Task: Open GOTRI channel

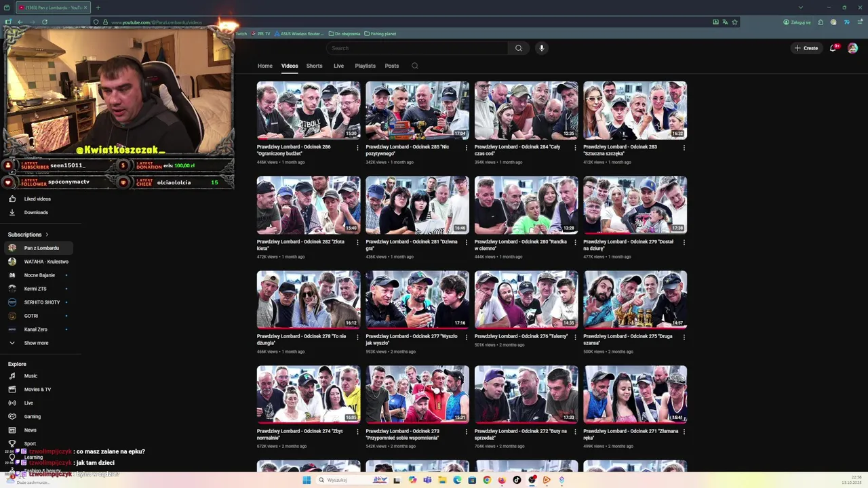Action: tap(38, 316)
